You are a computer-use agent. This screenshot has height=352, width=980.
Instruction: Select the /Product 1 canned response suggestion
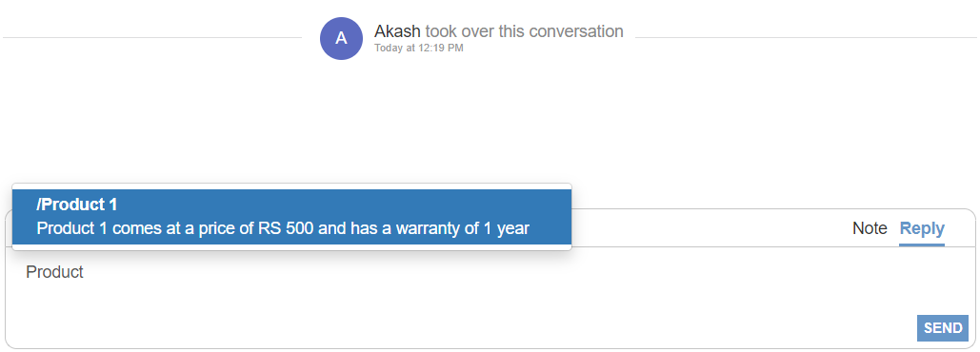pyautogui.click(x=291, y=217)
